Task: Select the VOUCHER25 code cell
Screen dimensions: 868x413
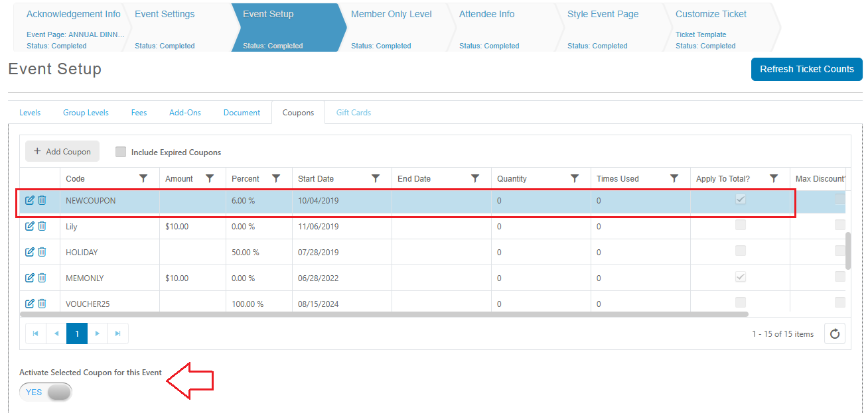Action: [110, 302]
